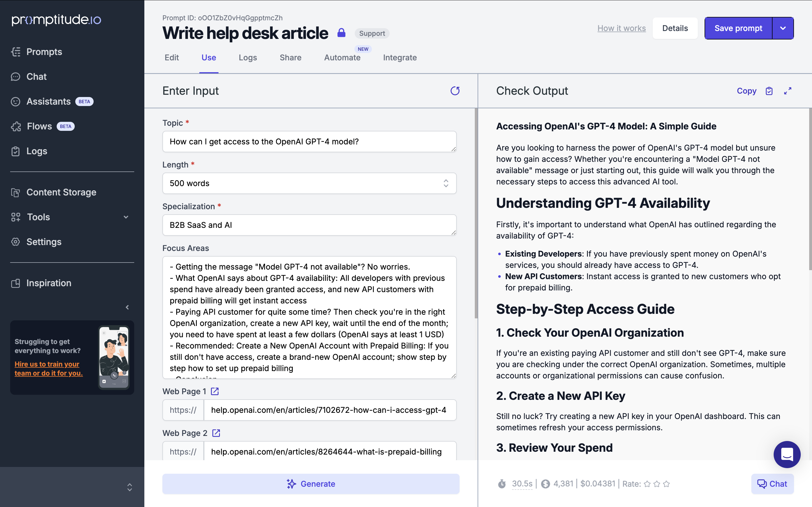Click the Generate button

[311, 484]
